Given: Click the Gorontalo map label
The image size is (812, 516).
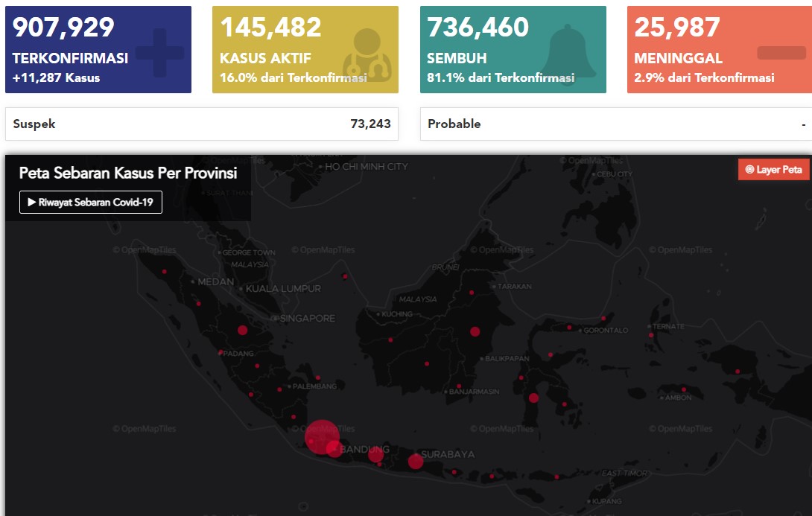Looking at the screenshot, I should (x=606, y=330).
